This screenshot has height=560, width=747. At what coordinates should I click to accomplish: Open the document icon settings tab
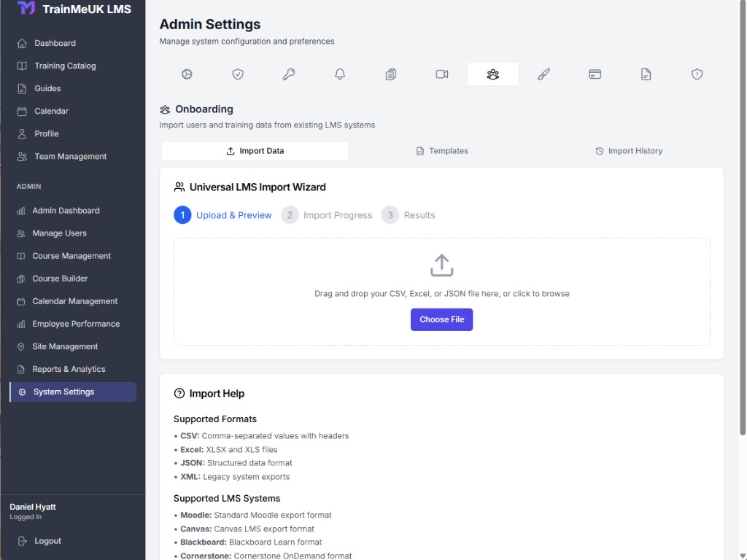click(646, 74)
